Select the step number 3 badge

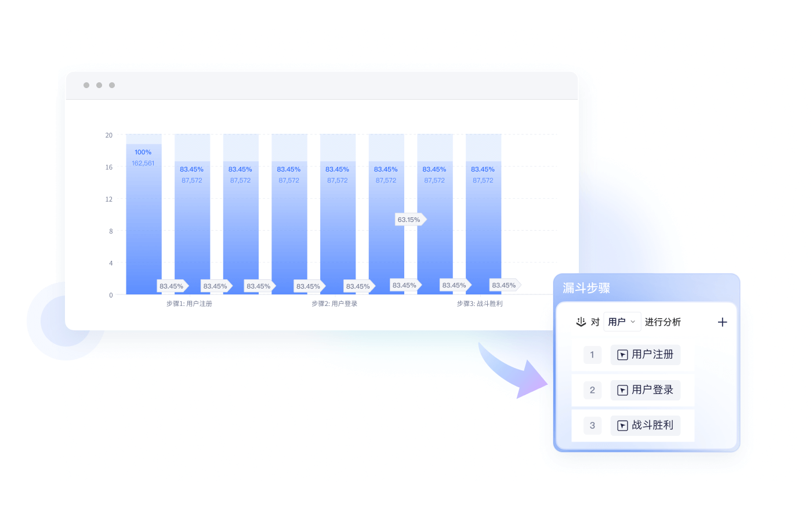click(592, 425)
